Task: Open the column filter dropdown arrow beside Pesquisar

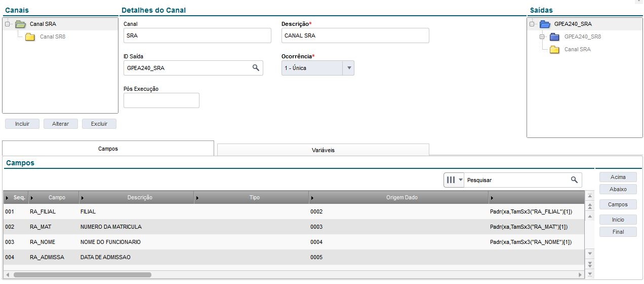Action: click(x=460, y=180)
